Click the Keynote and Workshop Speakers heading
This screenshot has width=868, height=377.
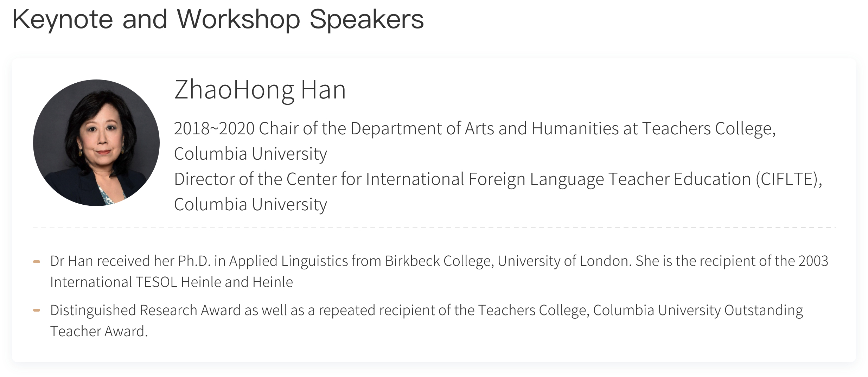point(218,19)
